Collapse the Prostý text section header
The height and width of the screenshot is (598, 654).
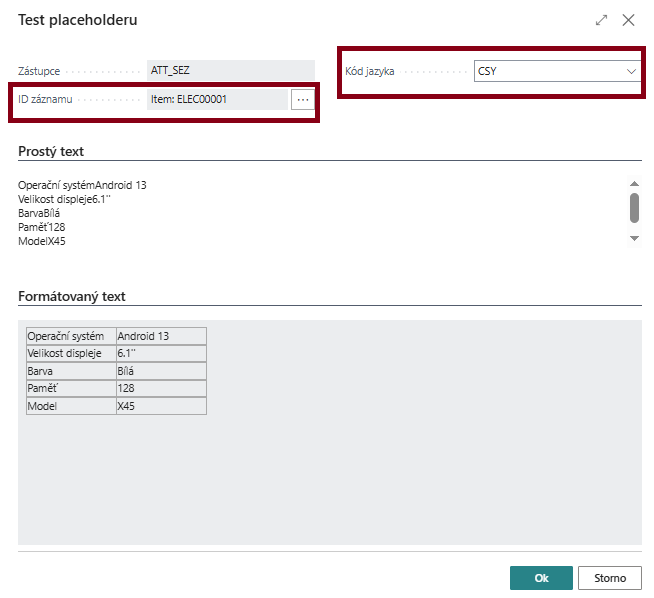(x=51, y=151)
